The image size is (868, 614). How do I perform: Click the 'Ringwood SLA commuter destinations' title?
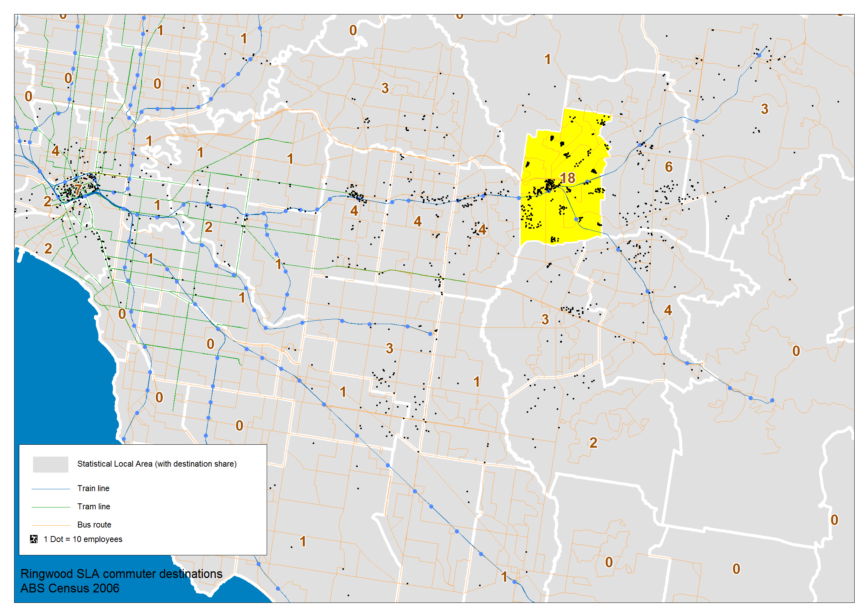click(121, 574)
